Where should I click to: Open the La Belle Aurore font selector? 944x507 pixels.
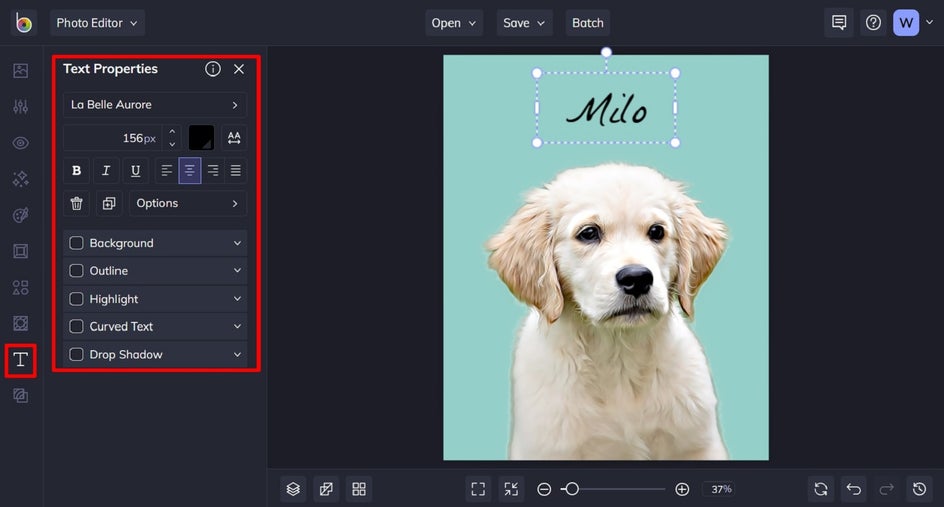click(x=155, y=105)
